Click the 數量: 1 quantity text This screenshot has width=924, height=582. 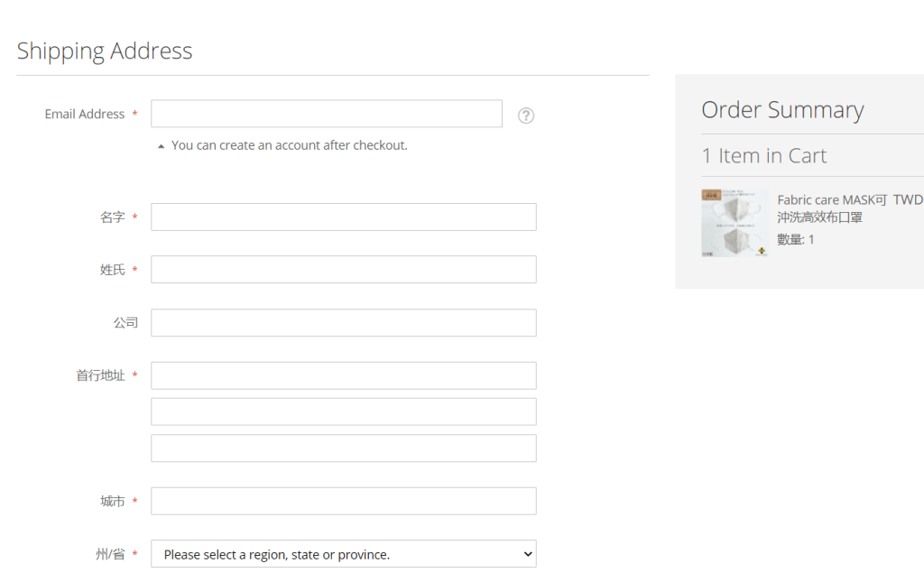pos(796,239)
